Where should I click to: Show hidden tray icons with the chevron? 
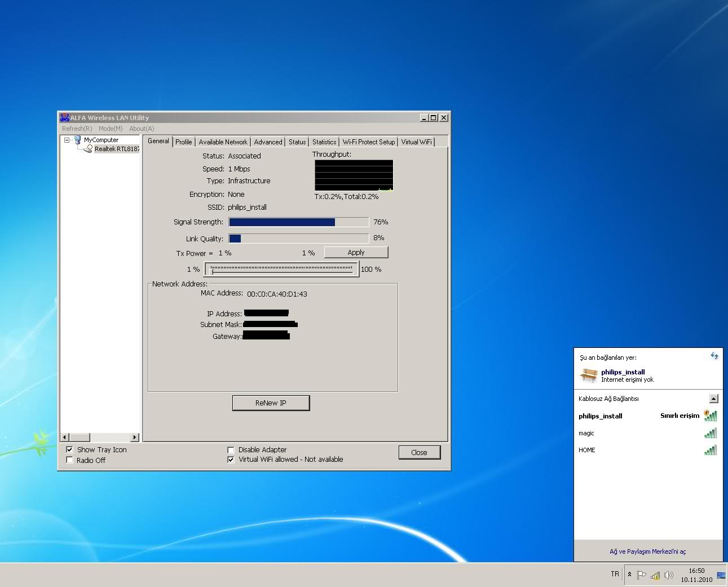coord(629,575)
